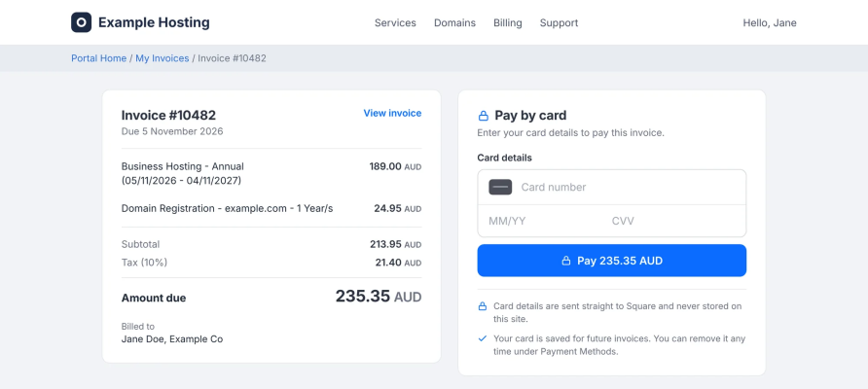This screenshot has height=389, width=868.
Task: Click the credit card icon in card number field
Action: pos(500,187)
